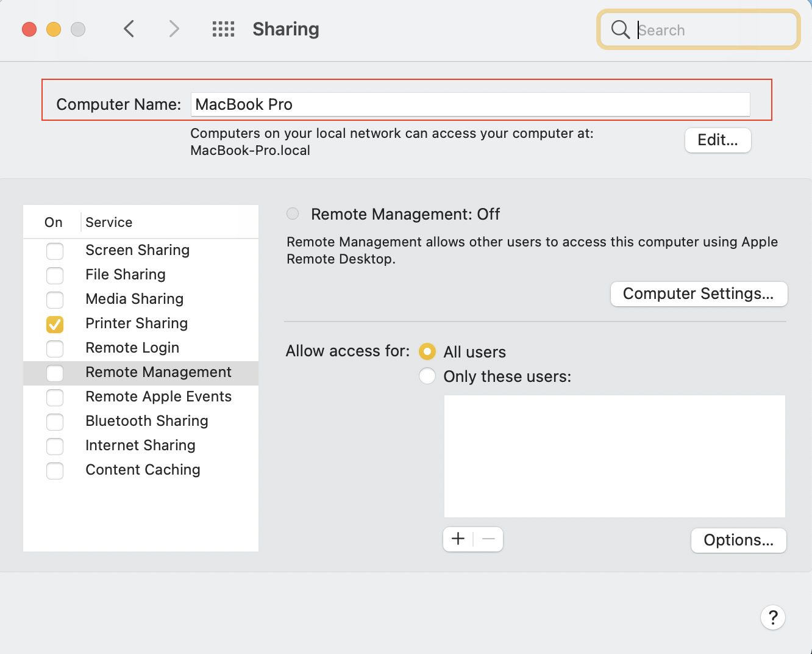Click the back arrow in toolbar
This screenshot has width=812, height=654.
pyautogui.click(x=129, y=29)
